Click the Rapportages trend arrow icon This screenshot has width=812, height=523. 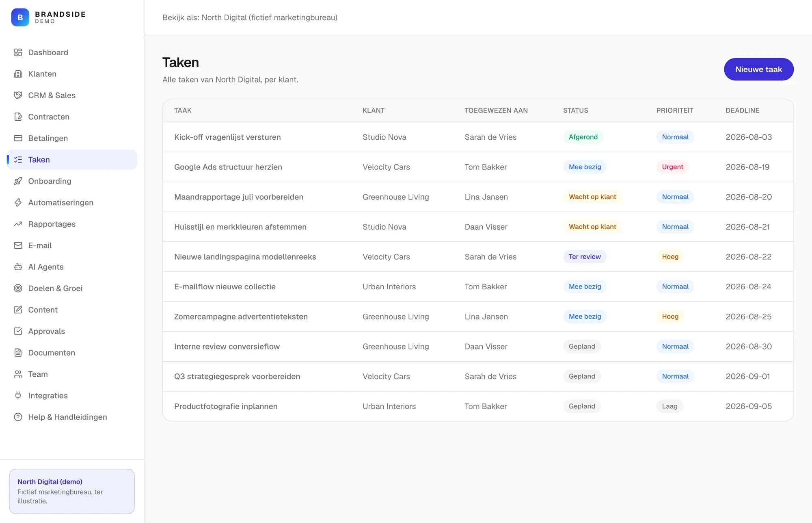pyautogui.click(x=18, y=224)
